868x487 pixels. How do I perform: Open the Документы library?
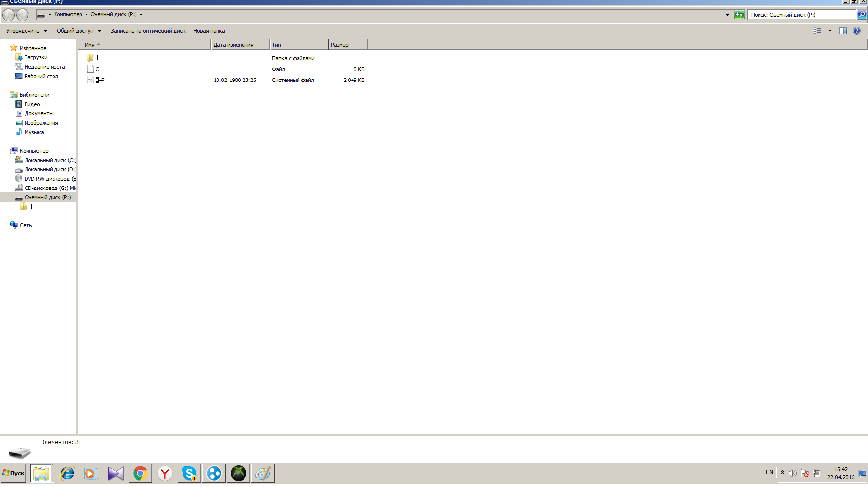39,113
